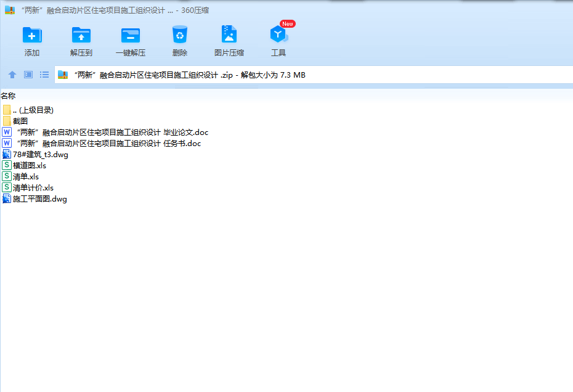Switch to the thumbnail view icon
The height and width of the screenshot is (392, 573).
tap(28, 75)
